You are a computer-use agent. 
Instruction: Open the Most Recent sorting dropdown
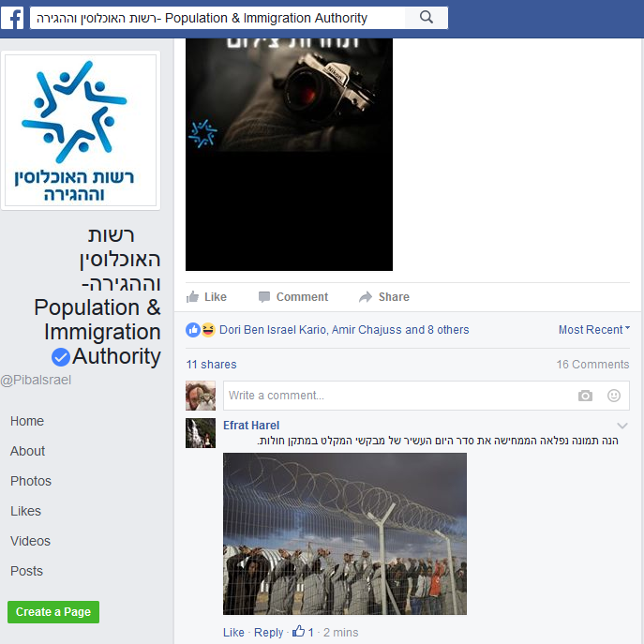(x=594, y=330)
